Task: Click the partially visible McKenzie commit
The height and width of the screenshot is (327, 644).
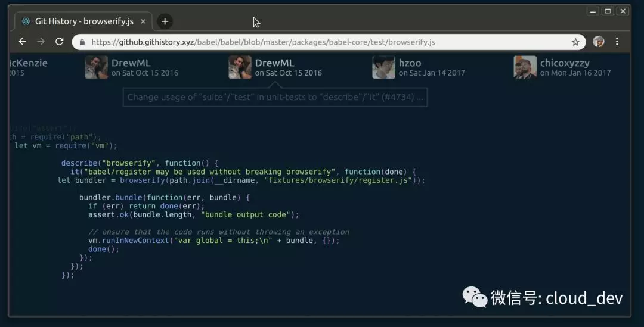Action: click(28, 67)
